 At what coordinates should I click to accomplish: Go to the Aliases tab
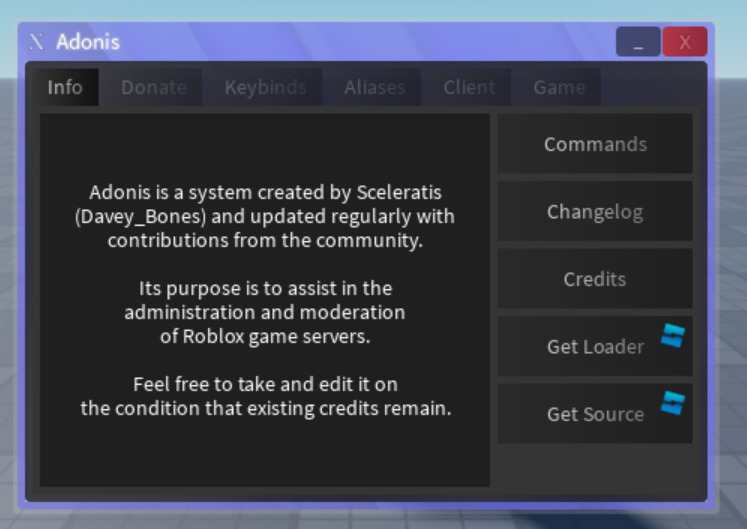[x=374, y=87]
